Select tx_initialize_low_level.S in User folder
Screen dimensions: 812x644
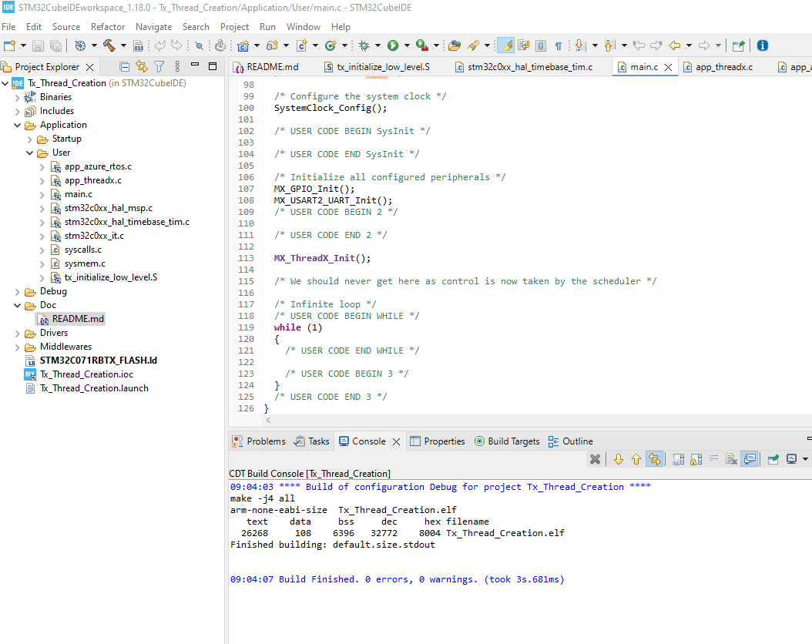111,277
